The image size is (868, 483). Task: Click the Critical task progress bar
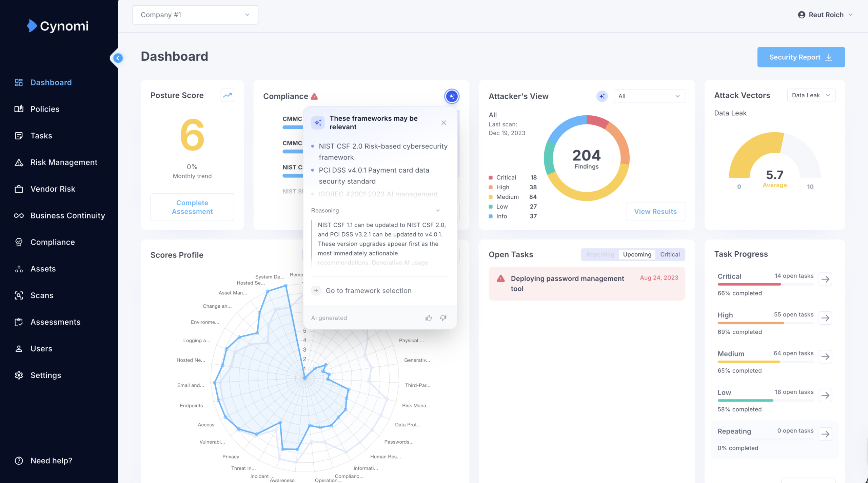tap(765, 284)
